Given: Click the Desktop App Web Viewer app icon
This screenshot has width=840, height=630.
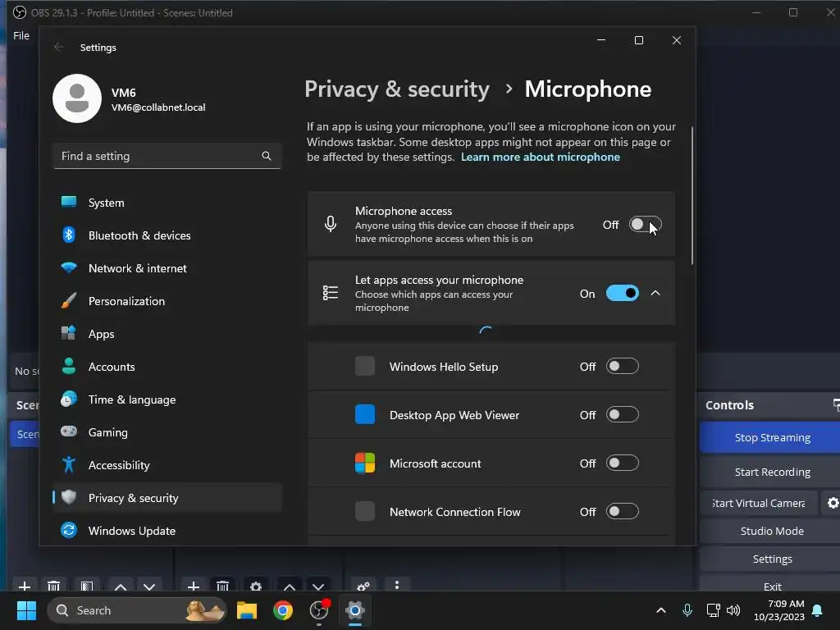Looking at the screenshot, I should (x=365, y=414).
